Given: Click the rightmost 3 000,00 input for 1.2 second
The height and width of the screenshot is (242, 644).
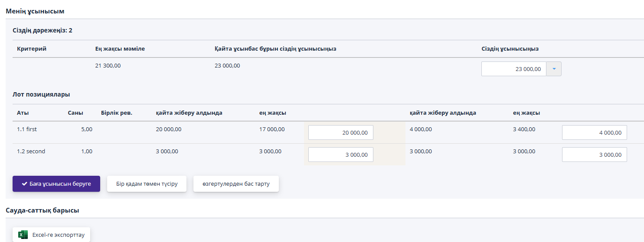Looking at the screenshot, I should [x=594, y=155].
